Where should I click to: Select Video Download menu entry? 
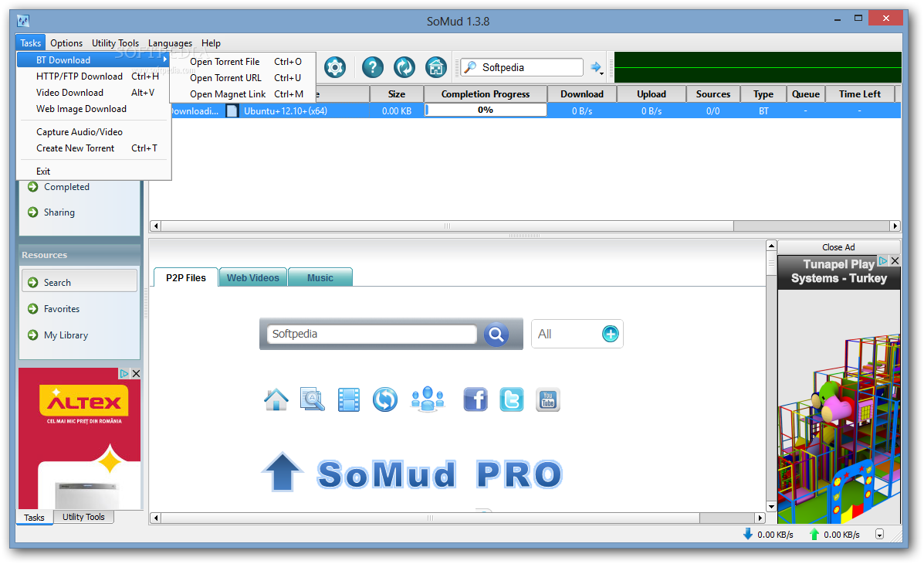tap(93, 93)
